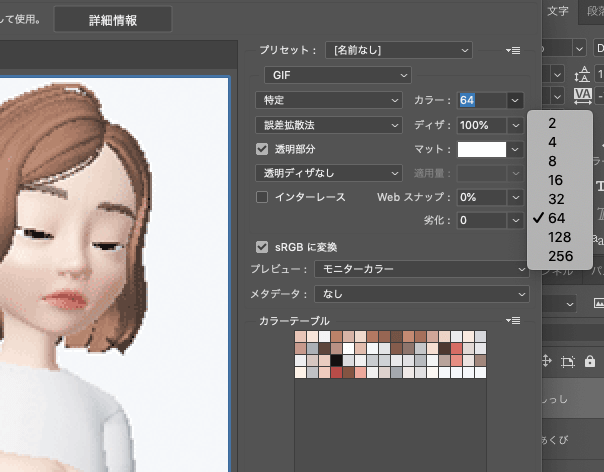
Task: Click the artboard lock icon
Action: [570, 361]
